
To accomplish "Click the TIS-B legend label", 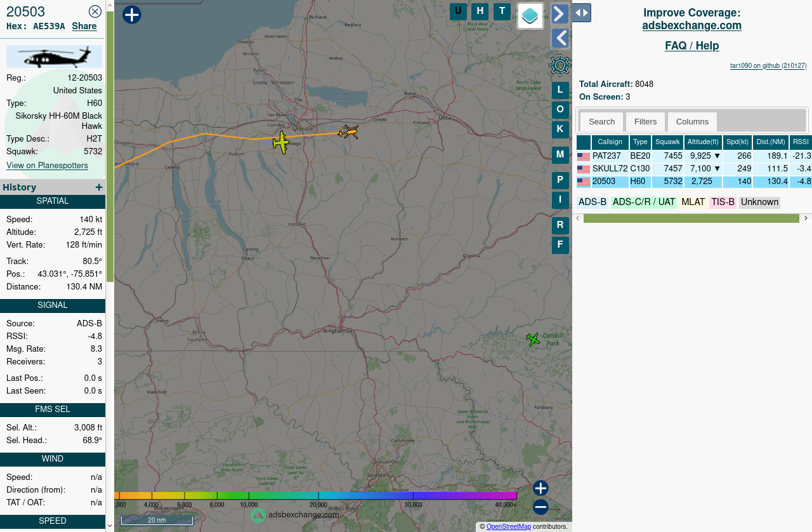I will (723, 203).
